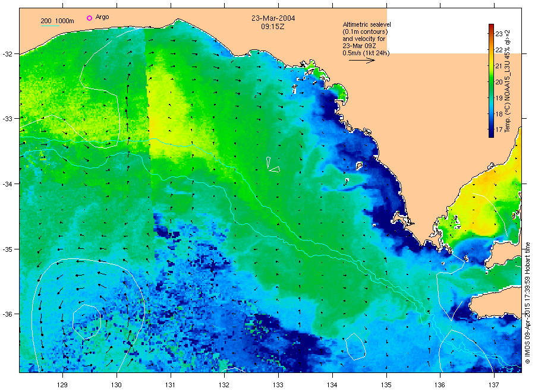The height and width of the screenshot is (392, 535).
Task: Click longitude label '132'
Action: (x=224, y=385)
